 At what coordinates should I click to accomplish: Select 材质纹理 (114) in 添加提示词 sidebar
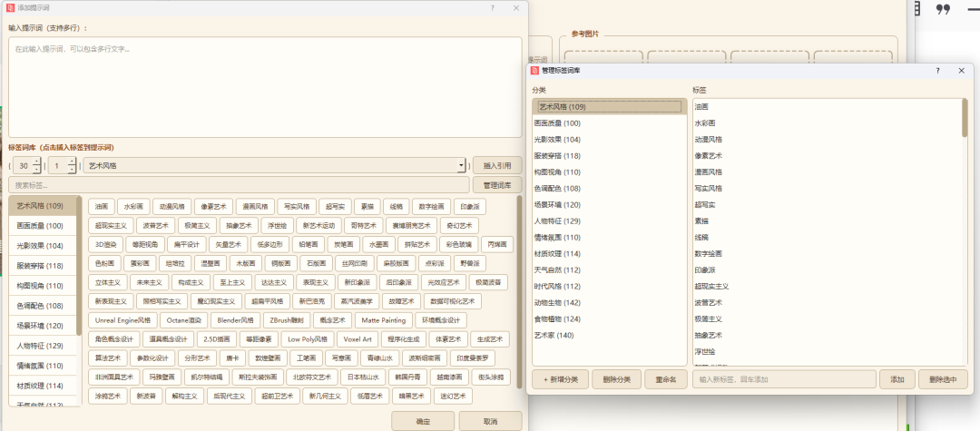pos(42,386)
